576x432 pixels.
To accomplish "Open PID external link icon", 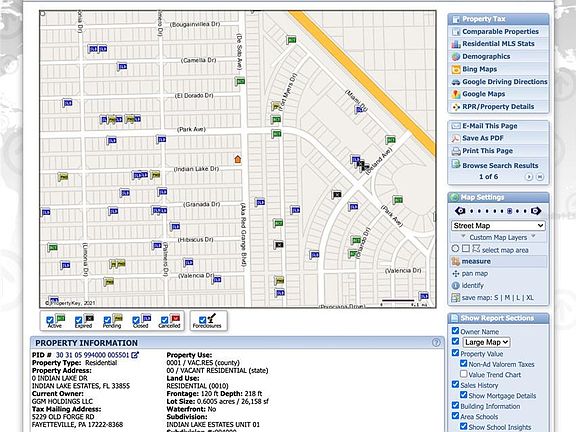I will click(135, 355).
